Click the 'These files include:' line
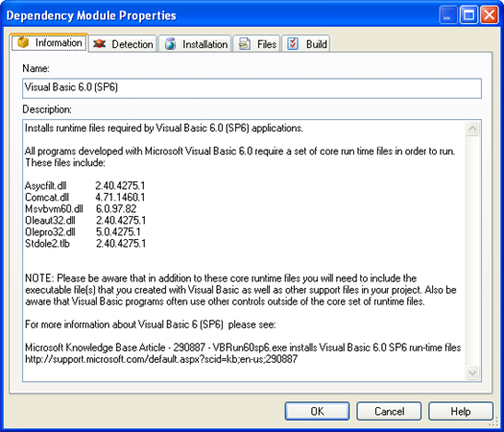 click(65, 162)
